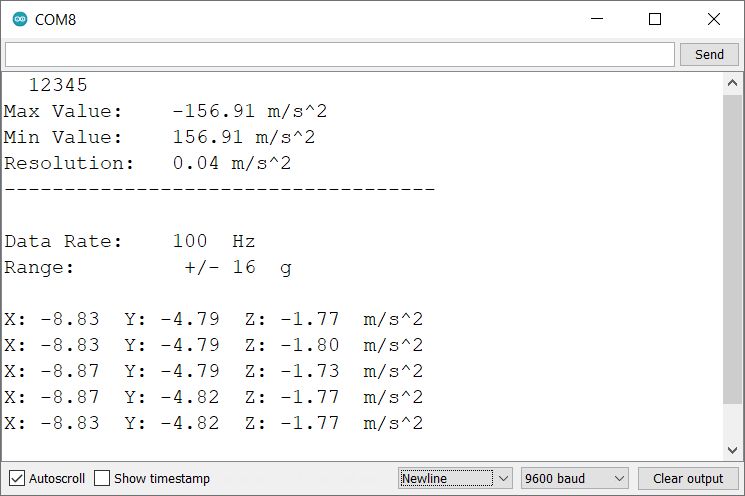Click the Clear output button

pos(687,478)
